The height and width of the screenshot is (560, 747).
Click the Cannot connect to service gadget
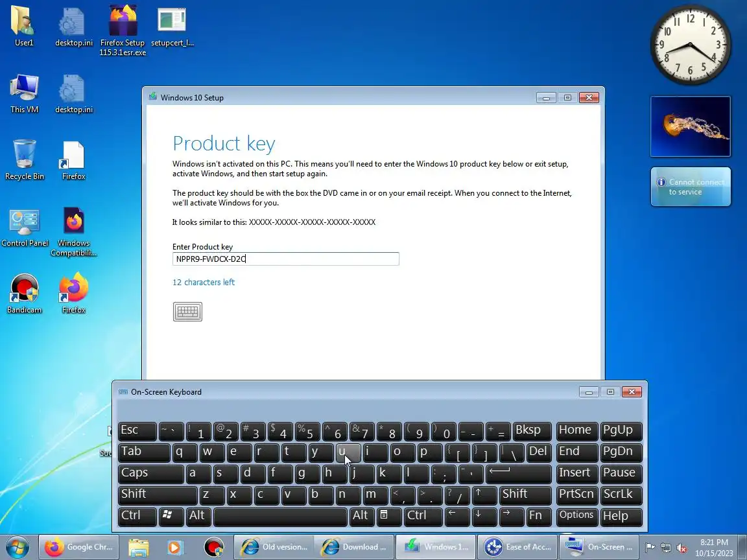tap(691, 187)
